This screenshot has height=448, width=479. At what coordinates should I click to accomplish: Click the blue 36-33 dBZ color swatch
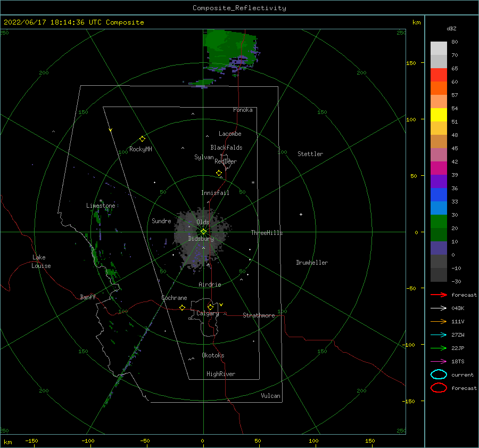[x=439, y=195]
